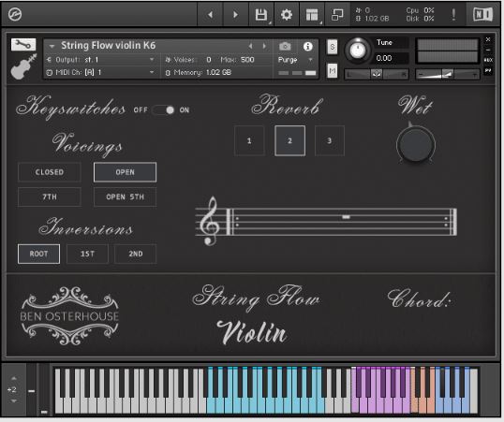Click the AUX button at header edge

488,60
